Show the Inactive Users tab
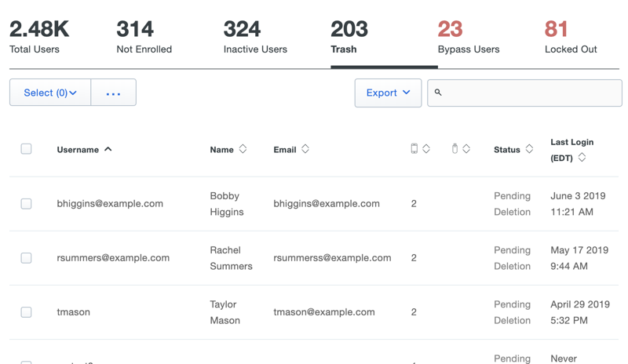628x364 pixels. pyautogui.click(x=255, y=38)
